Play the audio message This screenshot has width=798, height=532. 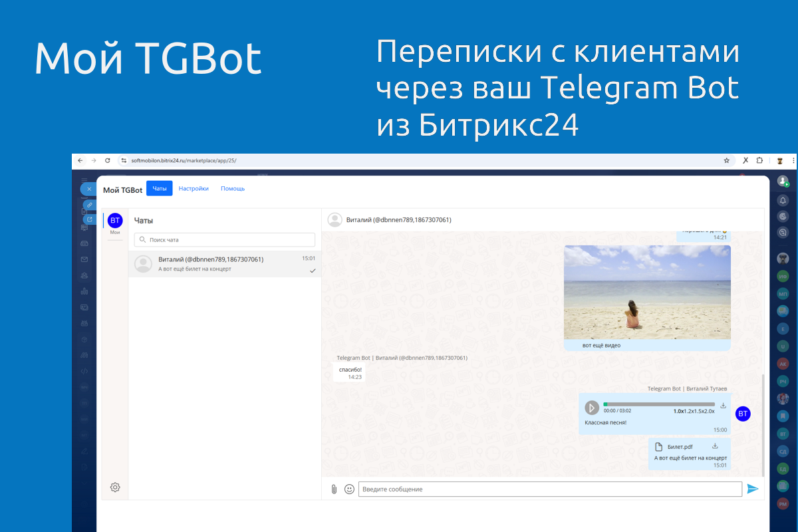coord(592,408)
